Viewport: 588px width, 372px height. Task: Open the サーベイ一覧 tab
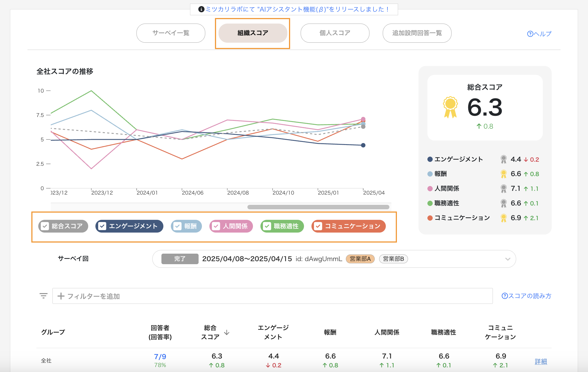click(171, 33)
